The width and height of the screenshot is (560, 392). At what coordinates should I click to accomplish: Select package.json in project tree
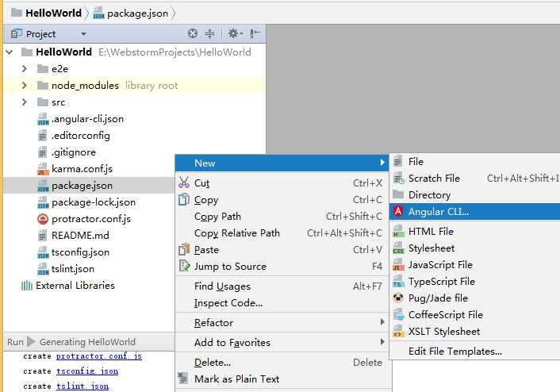82,186
